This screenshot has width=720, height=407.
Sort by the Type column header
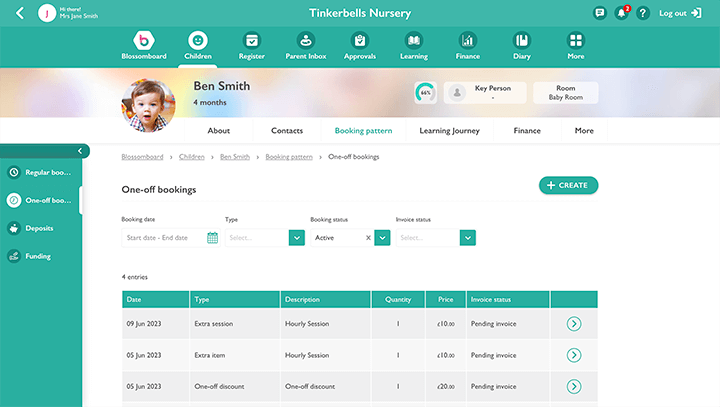pyautogui.click(x=235, y=299)
